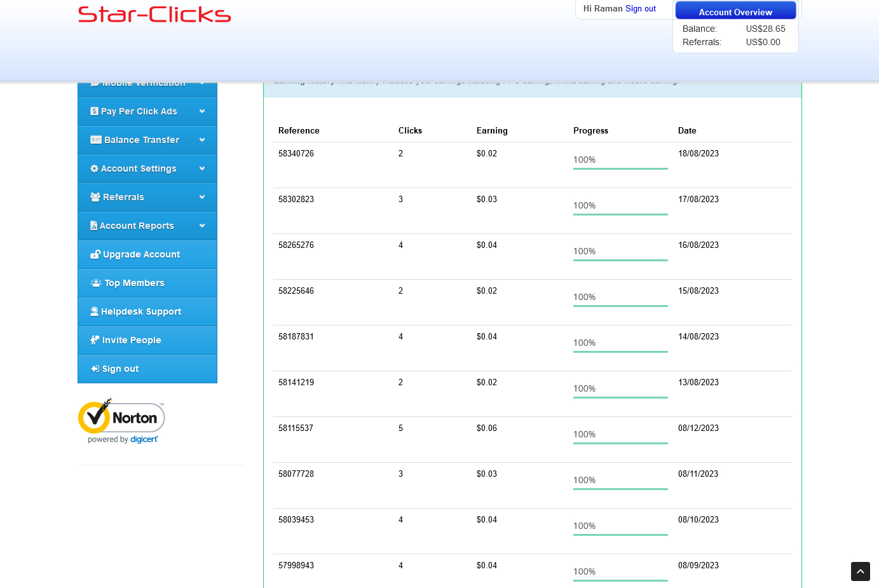
Task: Open Helpdesk Support page
Action: pyautogui.click(x=147, y=311)
